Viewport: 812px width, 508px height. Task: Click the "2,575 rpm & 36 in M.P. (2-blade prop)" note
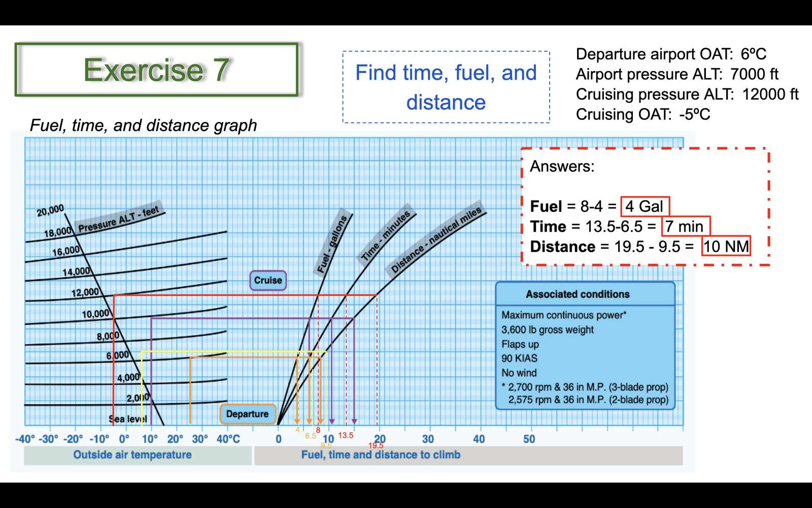tap(588, 400)
